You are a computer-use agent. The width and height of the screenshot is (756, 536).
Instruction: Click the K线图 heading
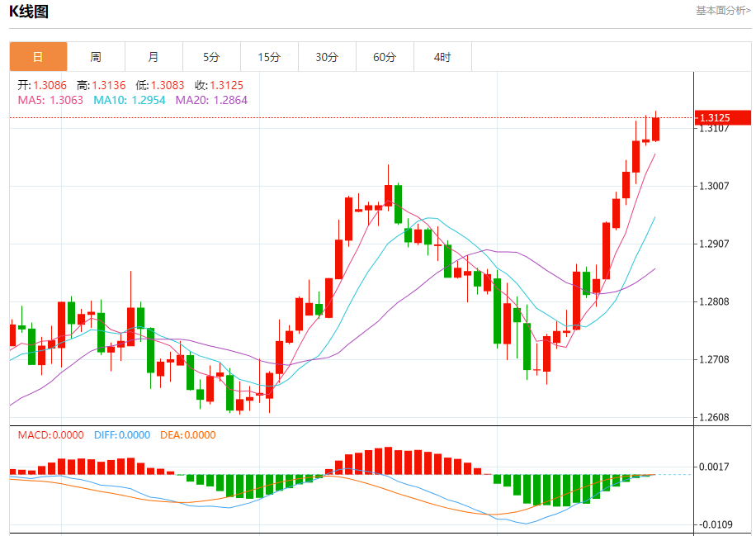29,11
